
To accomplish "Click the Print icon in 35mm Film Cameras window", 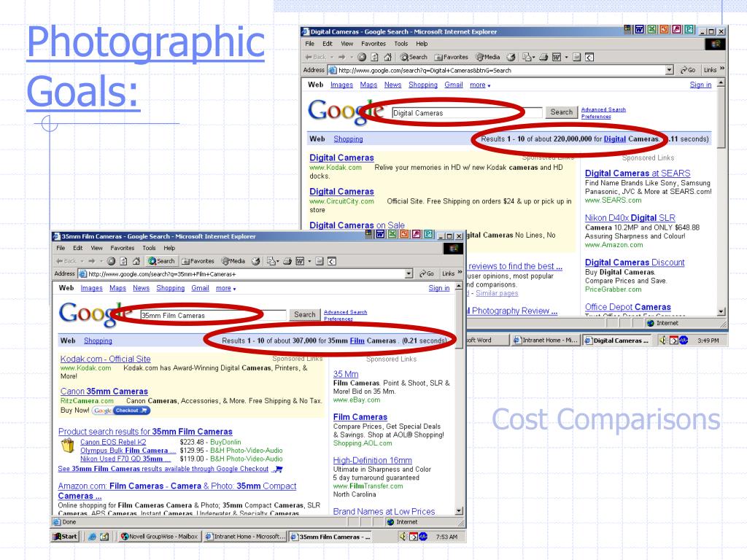I will [287, 261].
